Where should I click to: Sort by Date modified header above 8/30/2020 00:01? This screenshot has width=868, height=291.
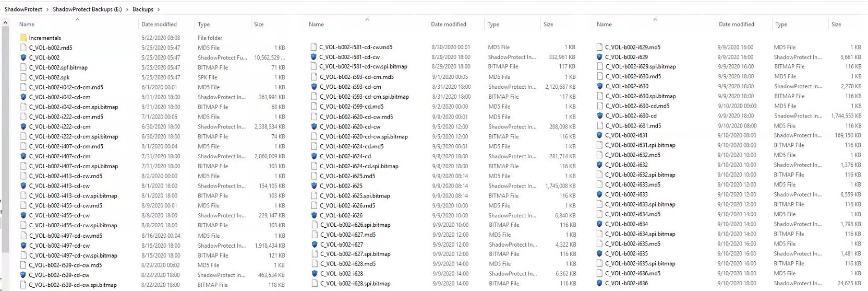coord(449,24)
